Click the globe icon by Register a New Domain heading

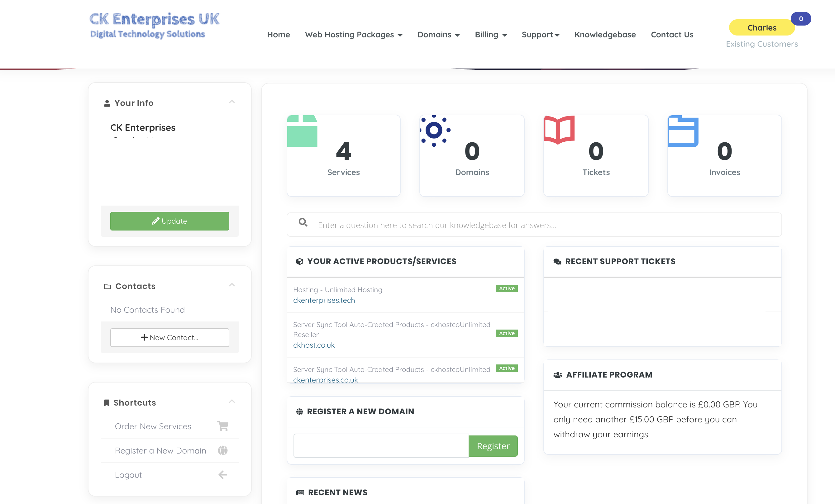pos(299,411)
